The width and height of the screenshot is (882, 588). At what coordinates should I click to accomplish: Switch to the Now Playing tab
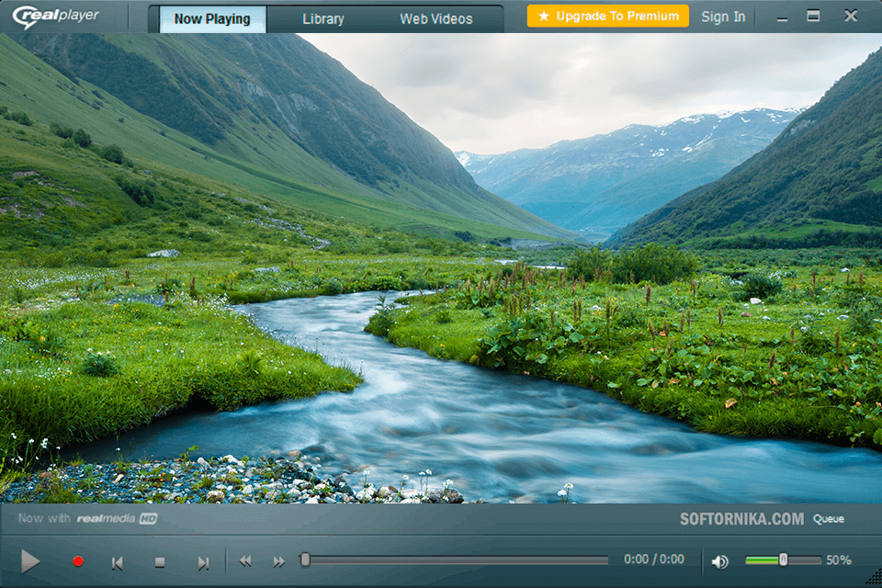coord(212,19)
